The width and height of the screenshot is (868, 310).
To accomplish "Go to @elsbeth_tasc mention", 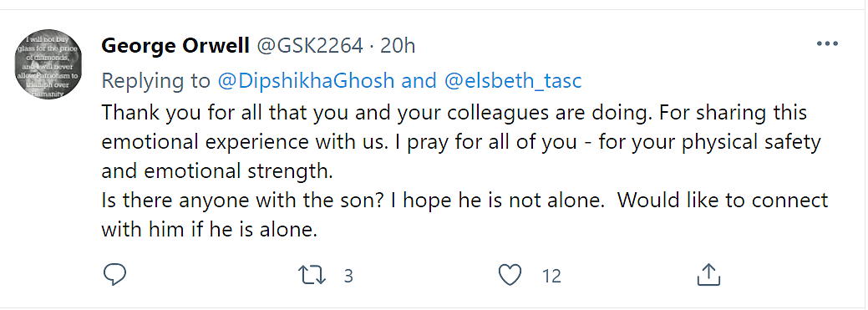I will (513, 81).
